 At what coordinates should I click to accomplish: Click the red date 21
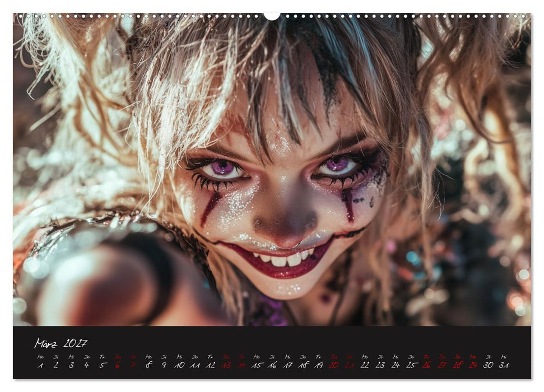pyautogui.click(x=350, y=365)
